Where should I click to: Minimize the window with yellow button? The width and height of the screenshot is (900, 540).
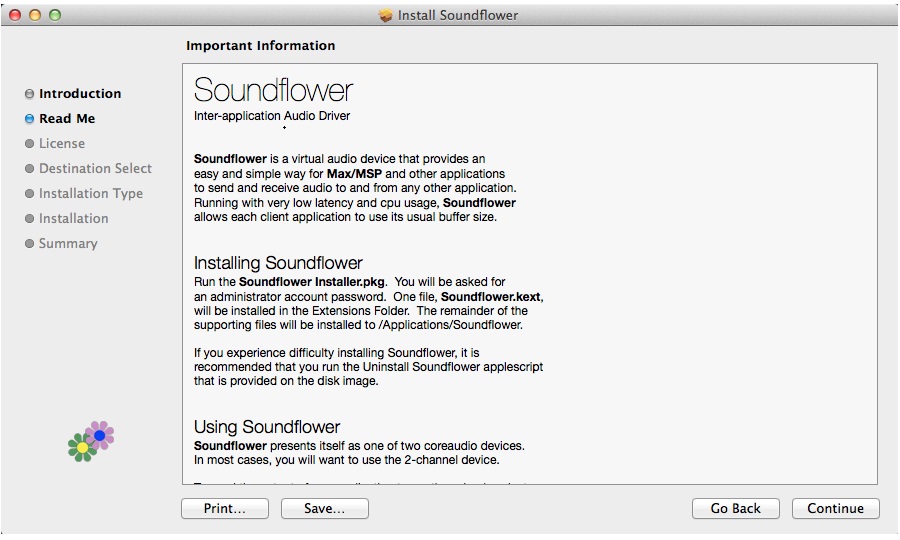click(x=35, y=15)
